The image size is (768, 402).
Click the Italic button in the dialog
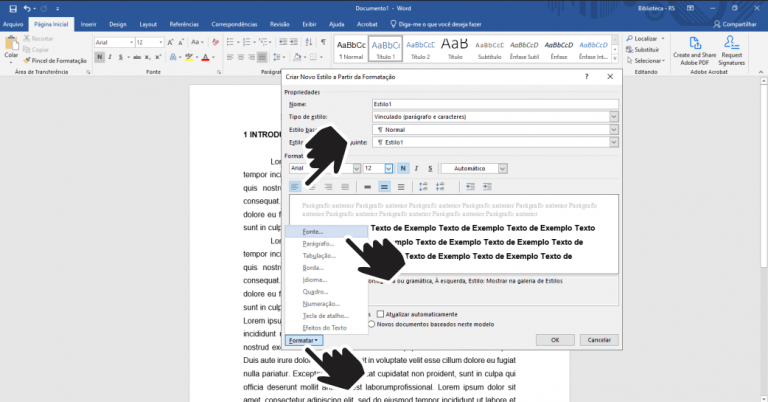(416, 168)
